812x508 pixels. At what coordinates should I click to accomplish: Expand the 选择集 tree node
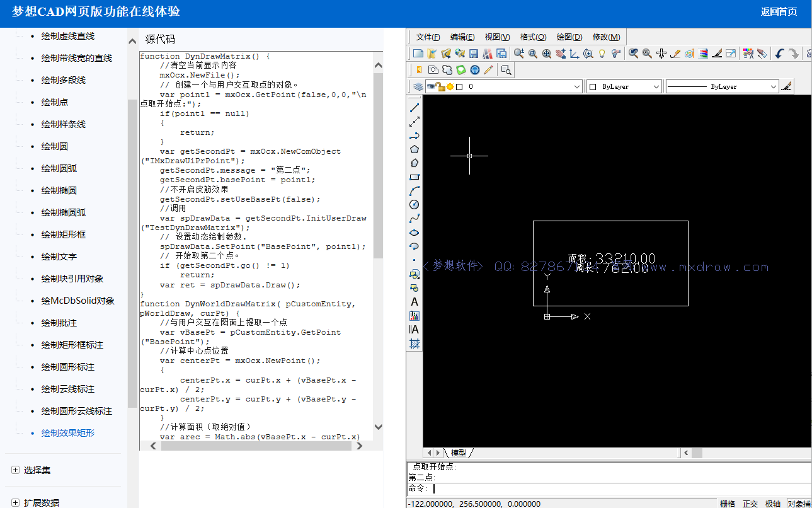point(15,470)
